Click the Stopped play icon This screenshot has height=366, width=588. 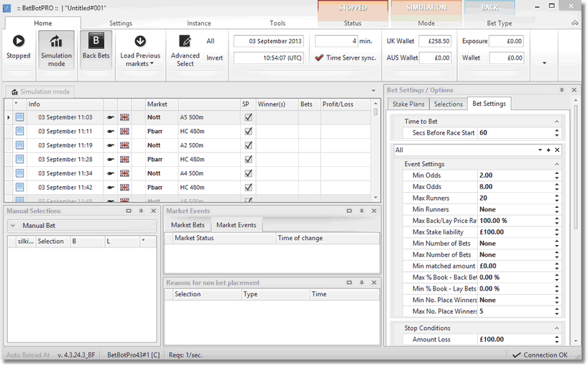19,41
